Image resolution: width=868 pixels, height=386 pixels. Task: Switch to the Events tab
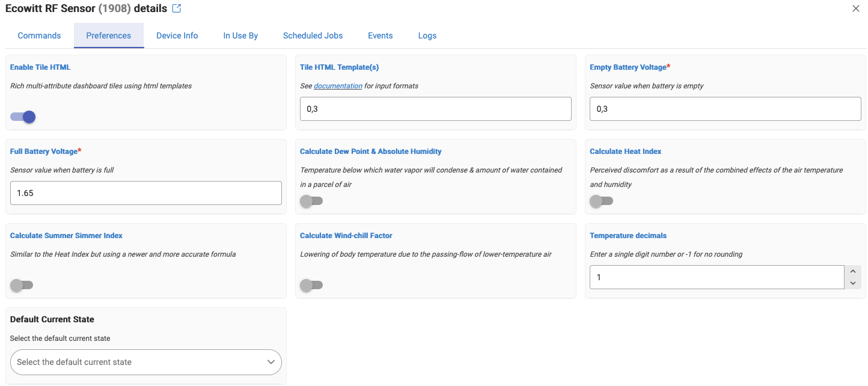point(381,35)
